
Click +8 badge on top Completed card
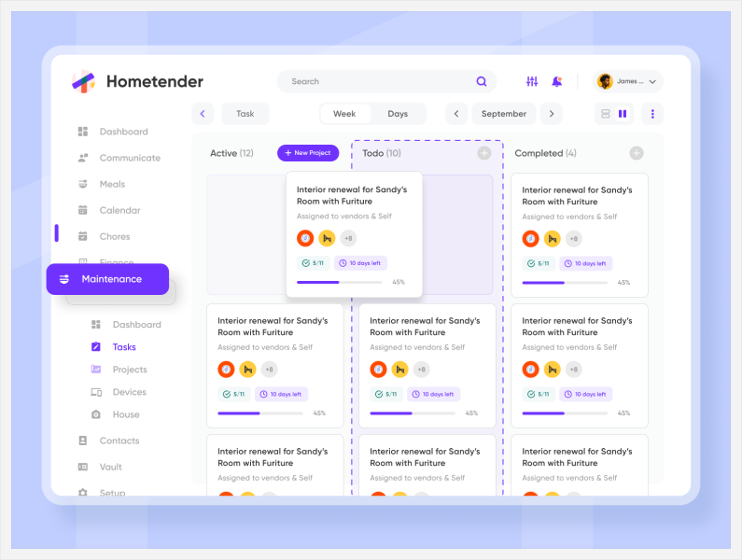[574, 239]
